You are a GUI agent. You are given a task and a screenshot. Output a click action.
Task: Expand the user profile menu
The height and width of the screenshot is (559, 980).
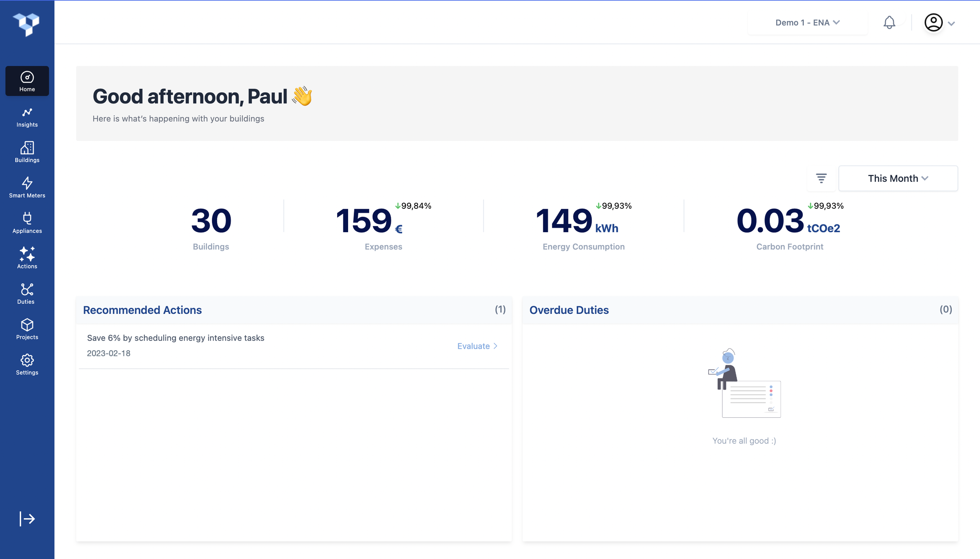(939, 23)
